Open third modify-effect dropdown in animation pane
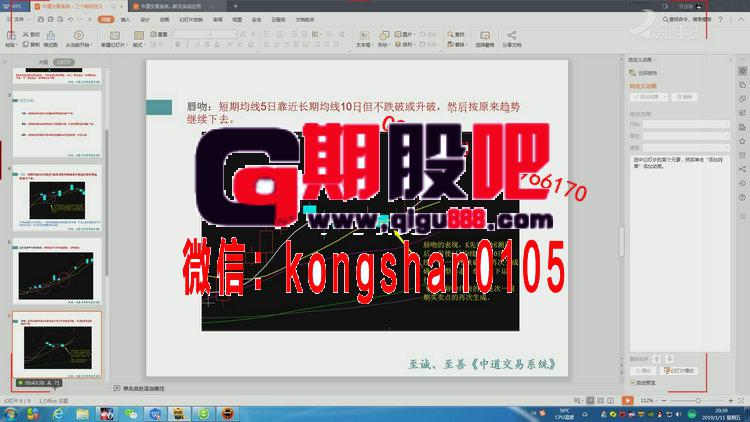This screenshot has width=750, height=422. click(686, 147)
